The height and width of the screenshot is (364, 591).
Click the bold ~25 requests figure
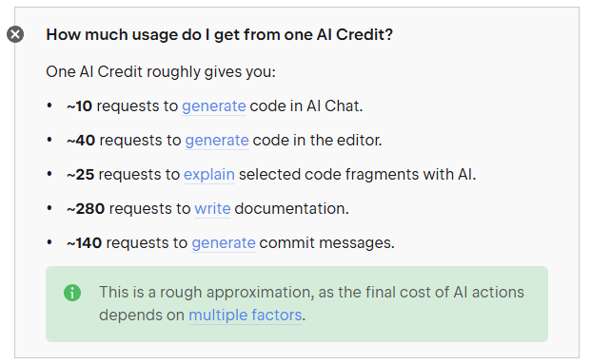click(80, 175)
